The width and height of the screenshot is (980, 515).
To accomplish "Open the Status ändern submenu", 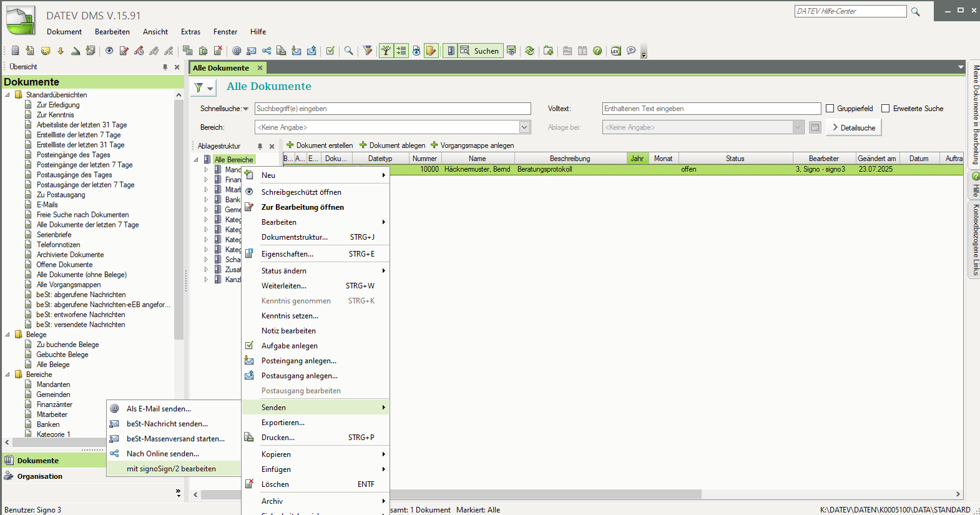I will [316, 271].
